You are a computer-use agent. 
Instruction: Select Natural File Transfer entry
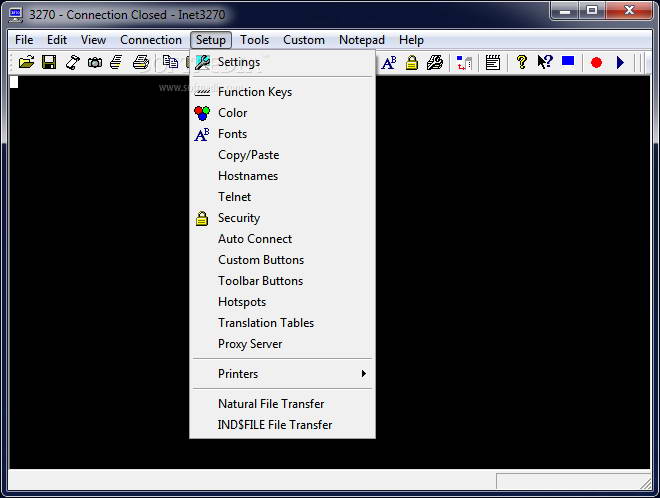point(282,404)
